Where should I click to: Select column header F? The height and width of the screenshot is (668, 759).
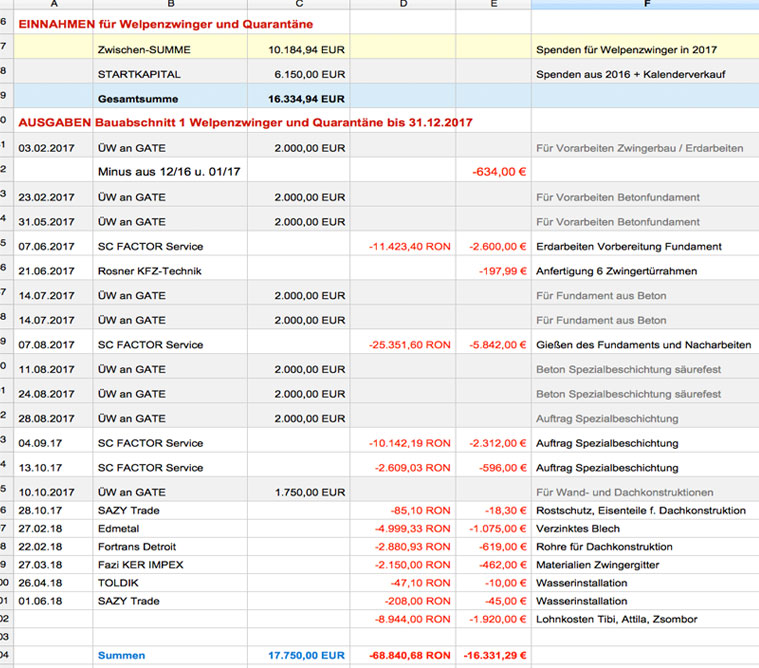click(x=645, y=4)
